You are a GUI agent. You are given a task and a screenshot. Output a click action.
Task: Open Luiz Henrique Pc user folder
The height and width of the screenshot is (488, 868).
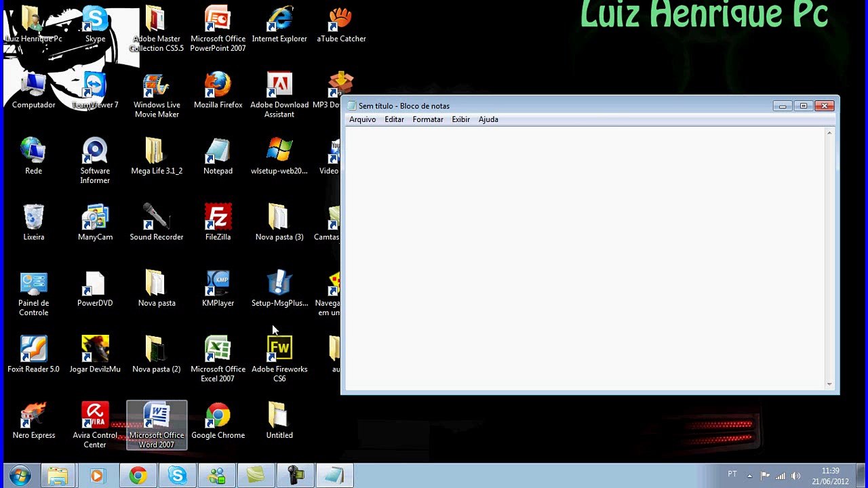point(33,24)
